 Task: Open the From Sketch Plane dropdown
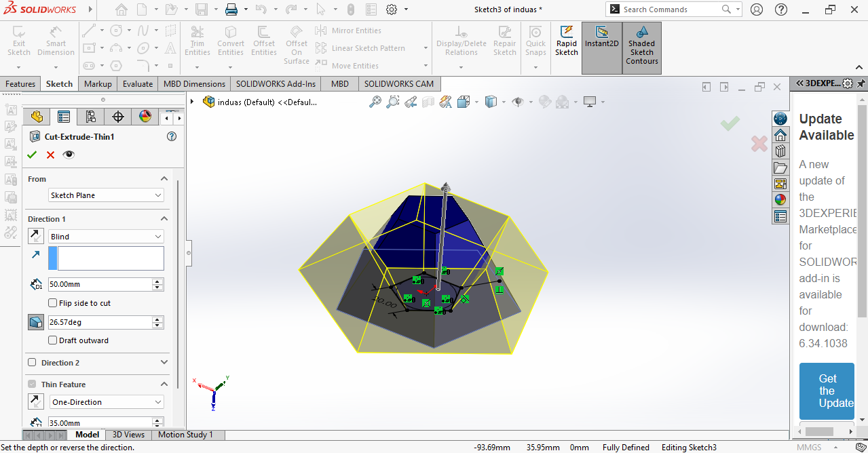pos(107,195)
